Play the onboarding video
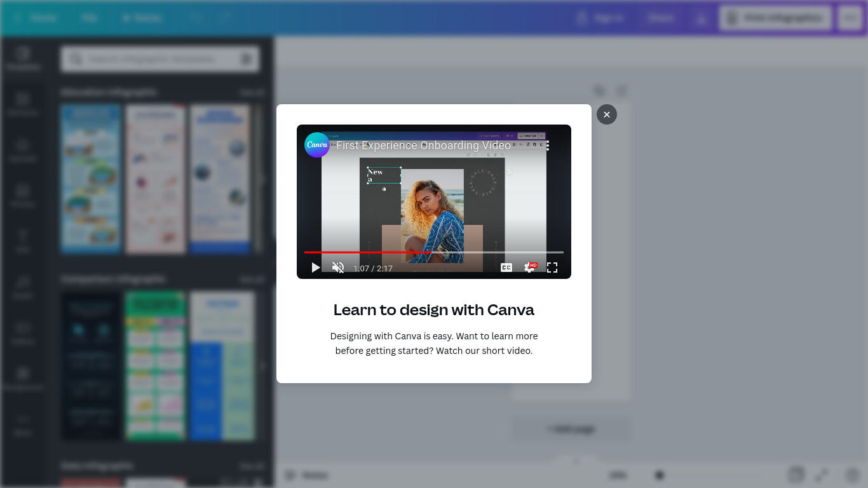868x488 pixels. 315,268
